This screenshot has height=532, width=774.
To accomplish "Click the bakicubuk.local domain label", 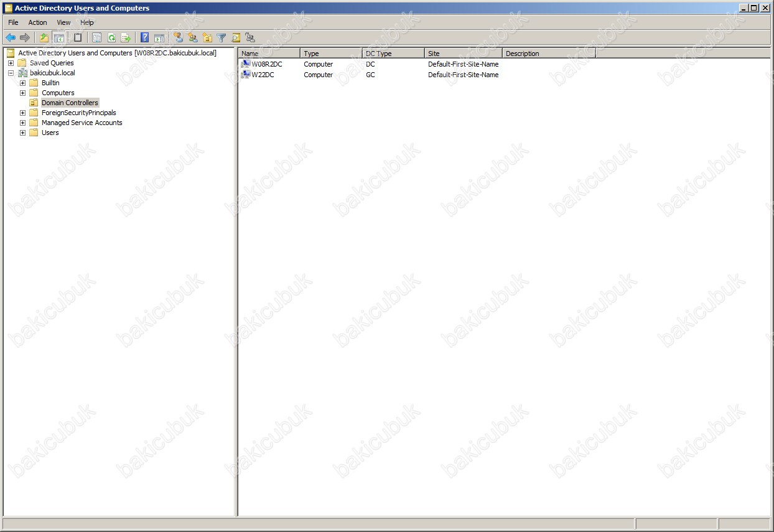I will pyautogui.click(x=52, y=73).
